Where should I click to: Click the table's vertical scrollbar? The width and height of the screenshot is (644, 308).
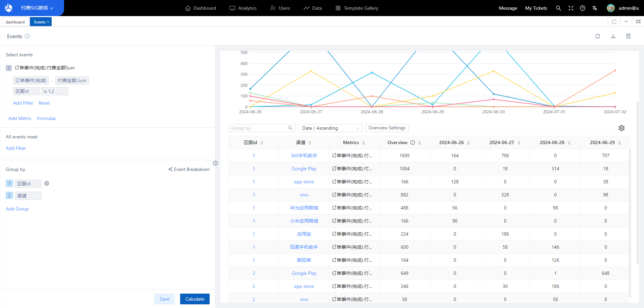coord(630,221)
